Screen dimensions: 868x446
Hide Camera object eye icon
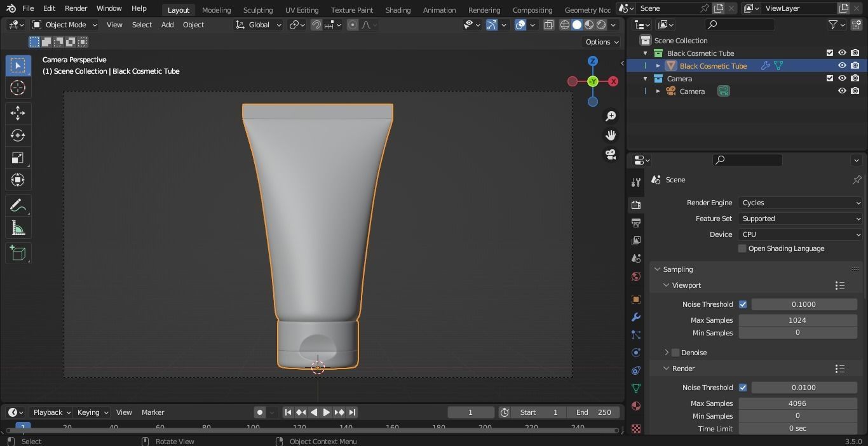842,91
